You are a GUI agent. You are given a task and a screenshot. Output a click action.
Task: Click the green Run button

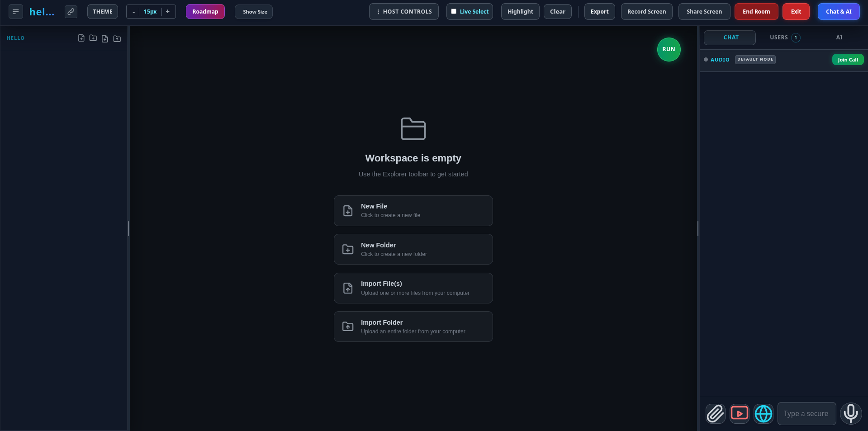pyautogui.click(x=669, y=49)
